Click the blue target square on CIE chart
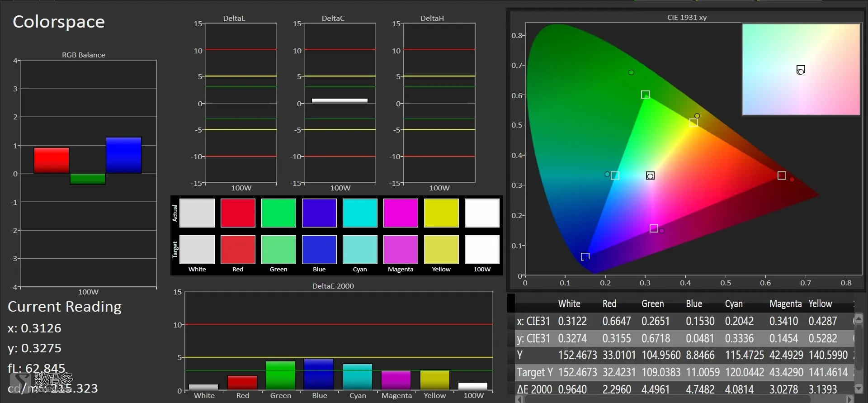Screen dimensions: 868x403 pos(585,257)
